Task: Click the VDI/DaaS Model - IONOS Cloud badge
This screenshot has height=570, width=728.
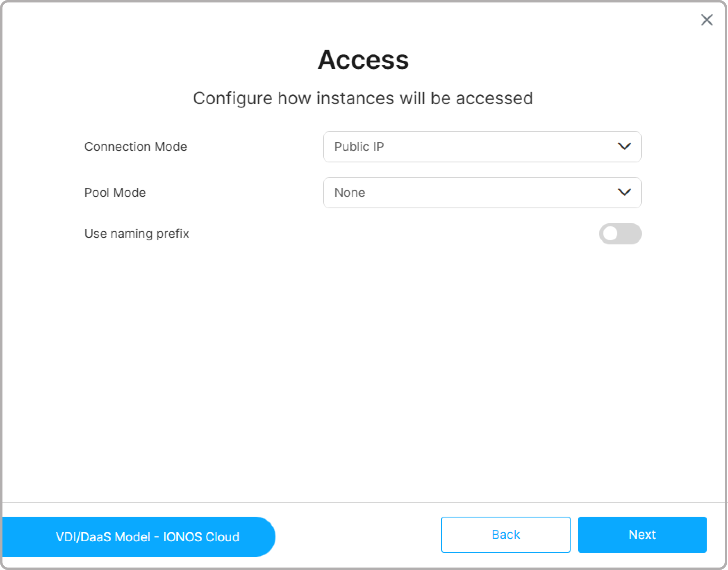Action: click(x=147, y=537)
